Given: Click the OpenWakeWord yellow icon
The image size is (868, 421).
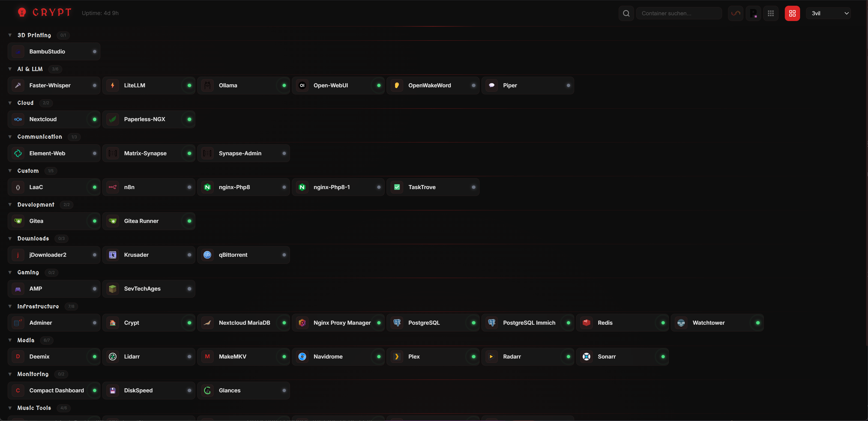Looking at the screenshot, I should tap(397, 85).
